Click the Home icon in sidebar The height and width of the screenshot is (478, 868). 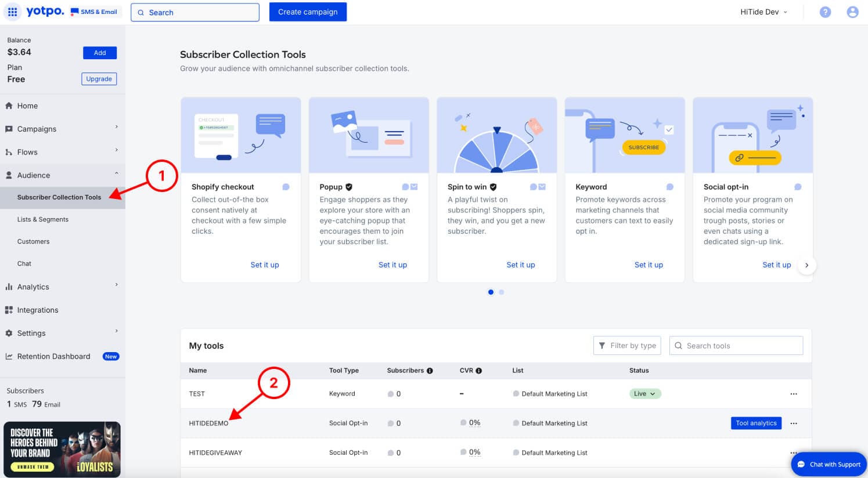pos(9,106)
